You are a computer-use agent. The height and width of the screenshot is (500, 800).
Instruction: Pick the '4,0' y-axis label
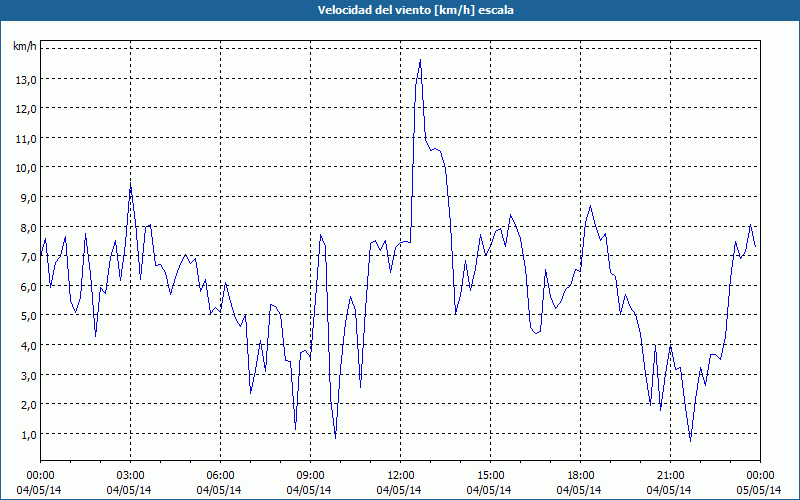coord(27,345)
